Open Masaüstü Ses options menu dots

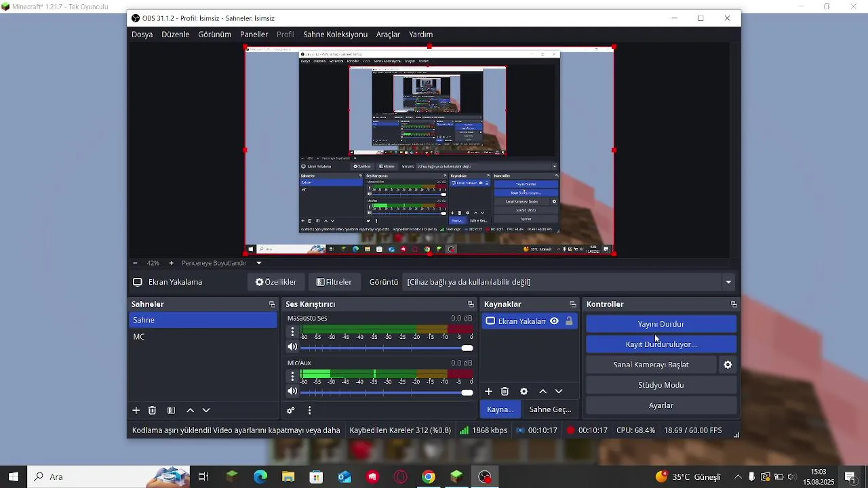click(292, 331)
